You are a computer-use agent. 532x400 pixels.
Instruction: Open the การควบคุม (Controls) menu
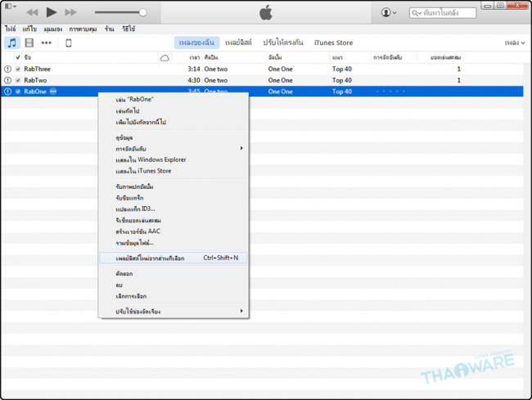pos(83,29)
